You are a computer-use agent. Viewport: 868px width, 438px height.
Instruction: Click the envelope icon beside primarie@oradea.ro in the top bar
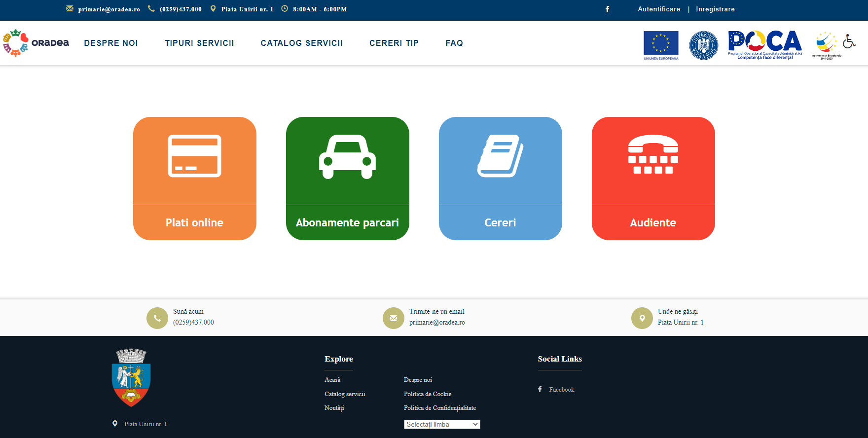coord(70,8)
